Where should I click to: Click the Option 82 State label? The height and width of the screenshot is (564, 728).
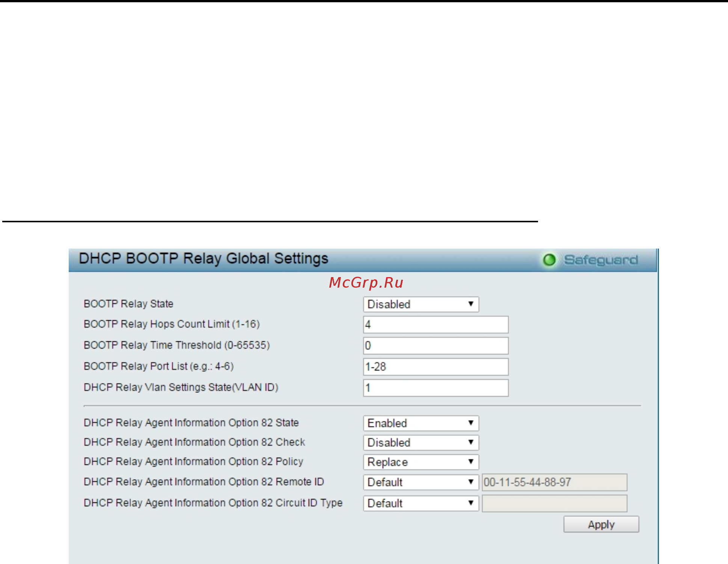coord(191,423)
